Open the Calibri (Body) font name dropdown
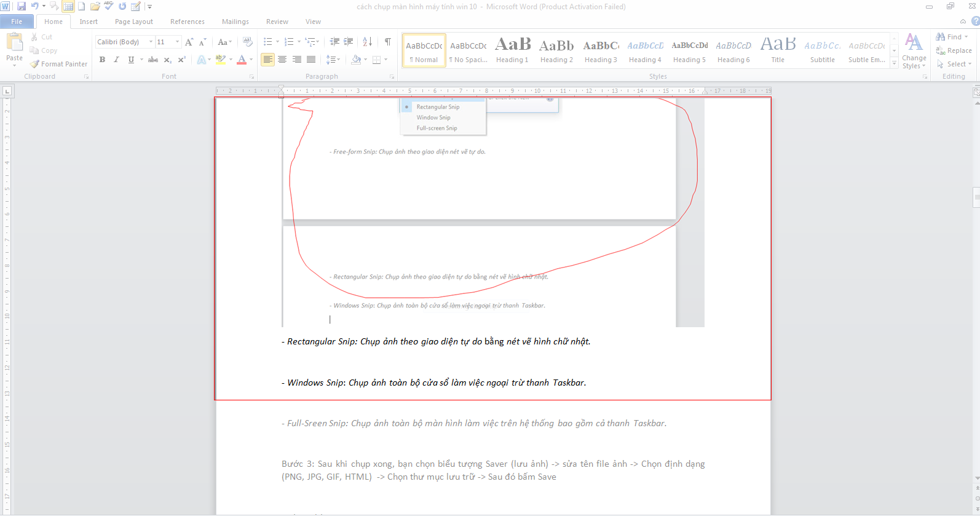Screen dimensions: 980x516 tap(151, 42)
